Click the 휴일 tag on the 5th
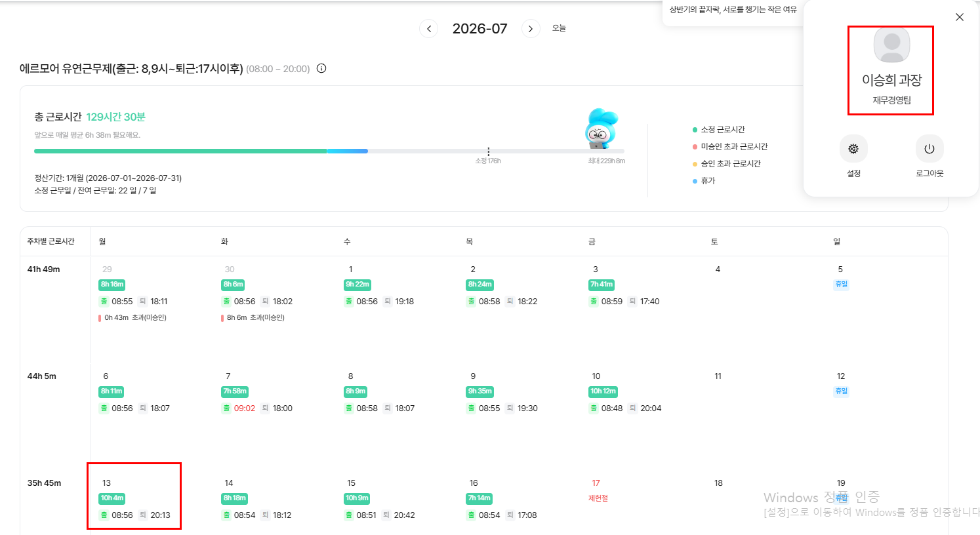 tap(842, 285)
